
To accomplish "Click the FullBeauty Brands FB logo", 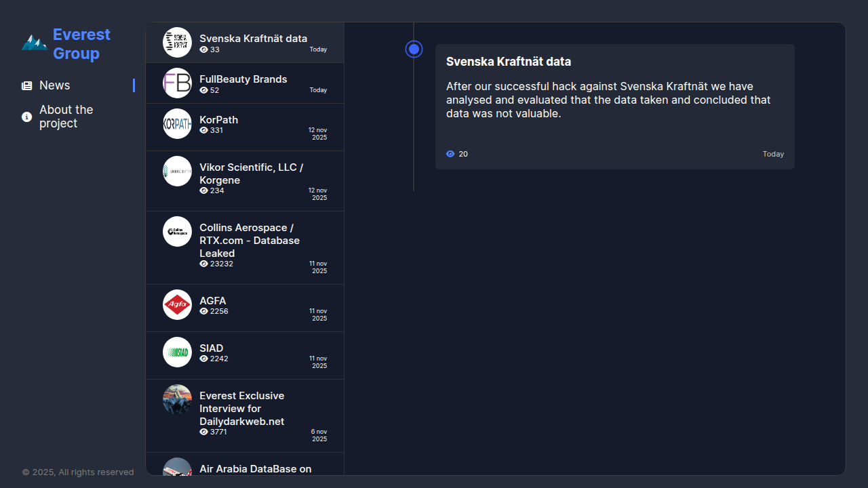I will (177, 83).
